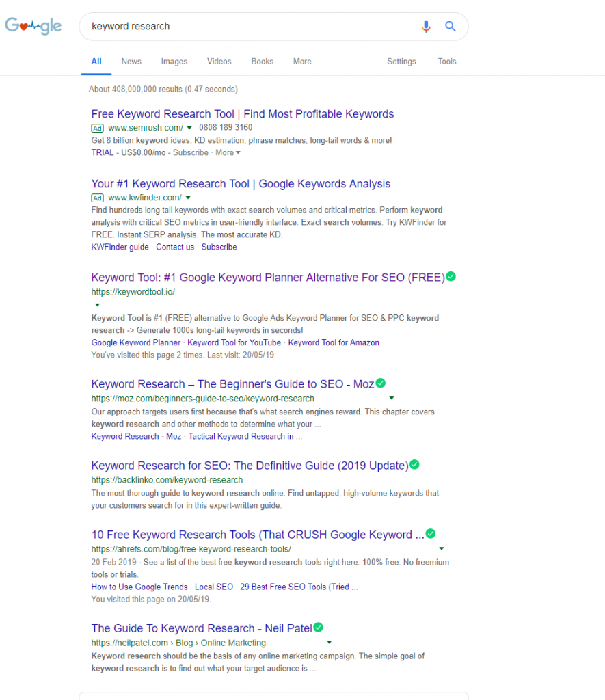
Task: Click the ahrefs.com free-keyword-research-tools URL
Action: tap(191, 549)
